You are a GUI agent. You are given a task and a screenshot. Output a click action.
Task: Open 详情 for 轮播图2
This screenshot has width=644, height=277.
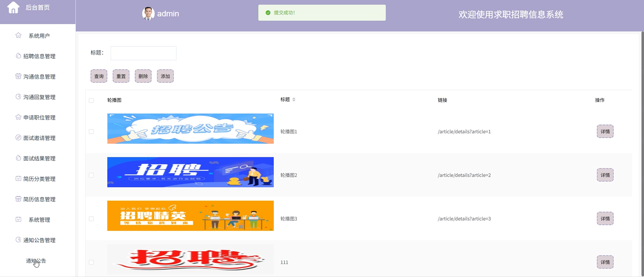pyautogui.click(x=605, y=175)
